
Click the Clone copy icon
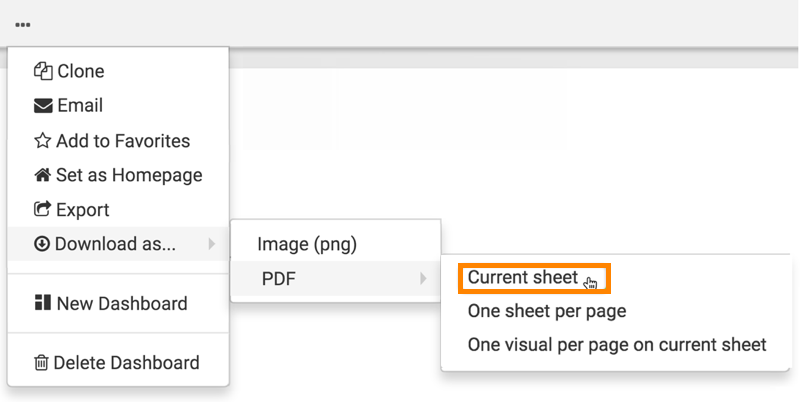43,71
